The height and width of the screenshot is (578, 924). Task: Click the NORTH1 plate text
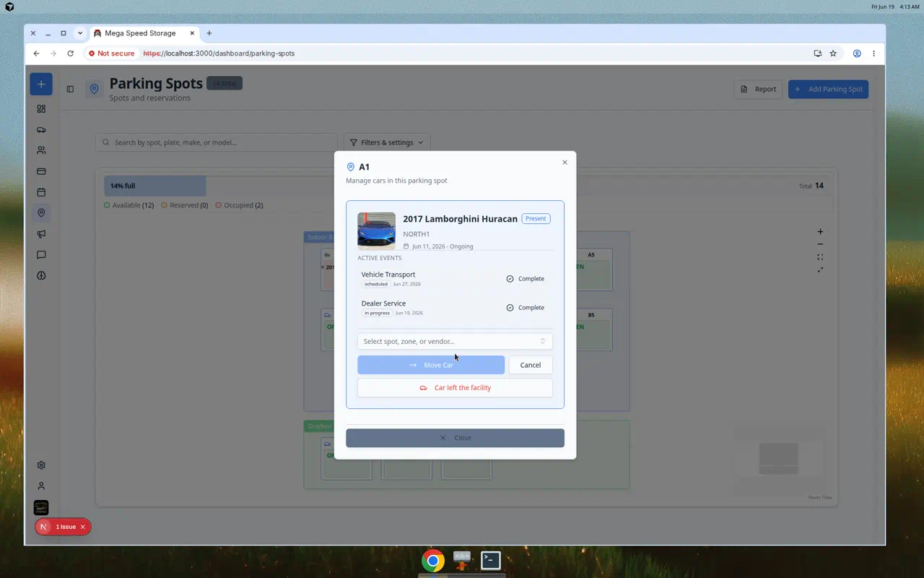tap(417, 234)
